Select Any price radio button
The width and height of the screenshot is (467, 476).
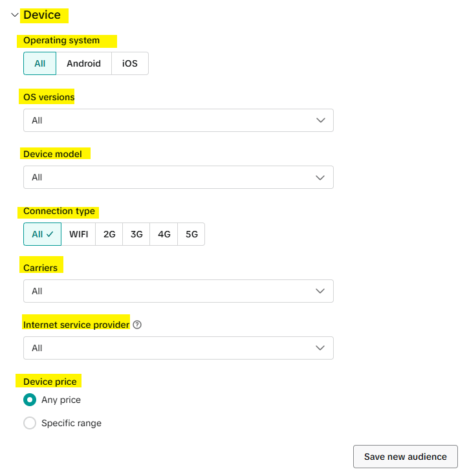point(30,400)
